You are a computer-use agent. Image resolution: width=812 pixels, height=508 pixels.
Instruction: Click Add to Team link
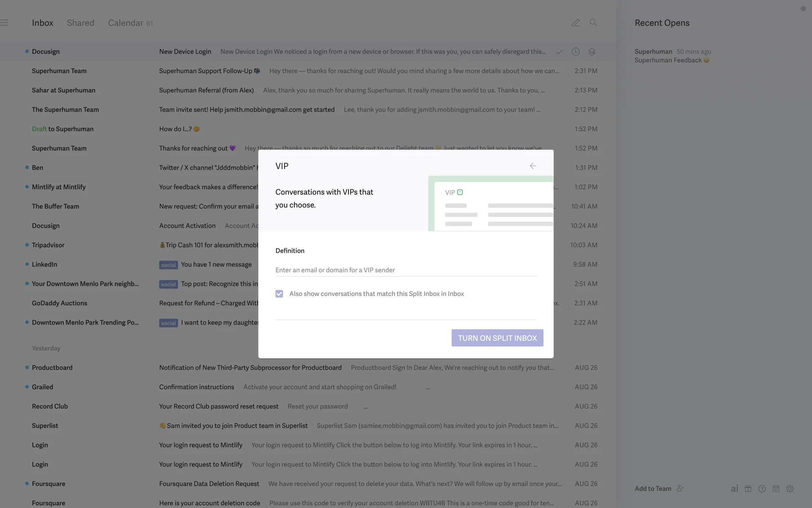[653, 489]
